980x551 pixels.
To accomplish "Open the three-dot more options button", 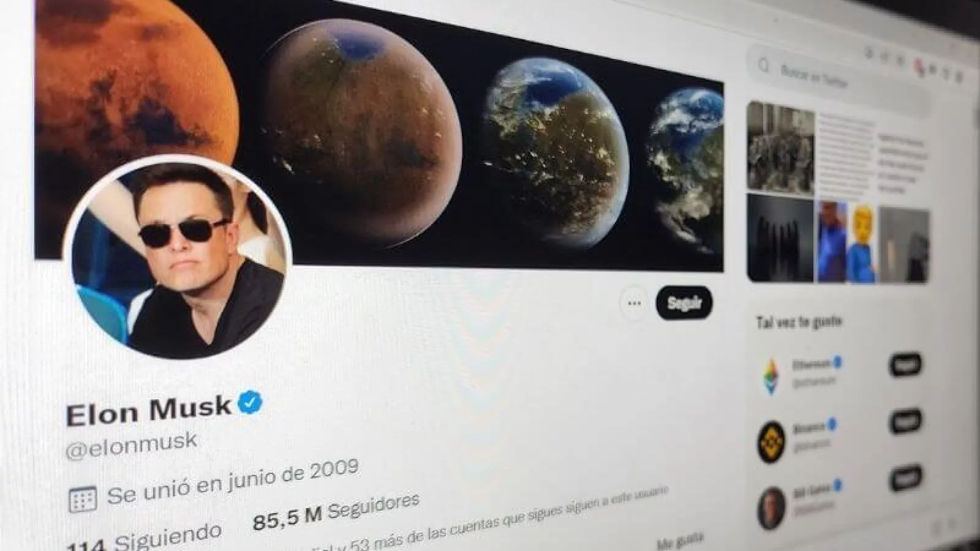I will (634, 302).
